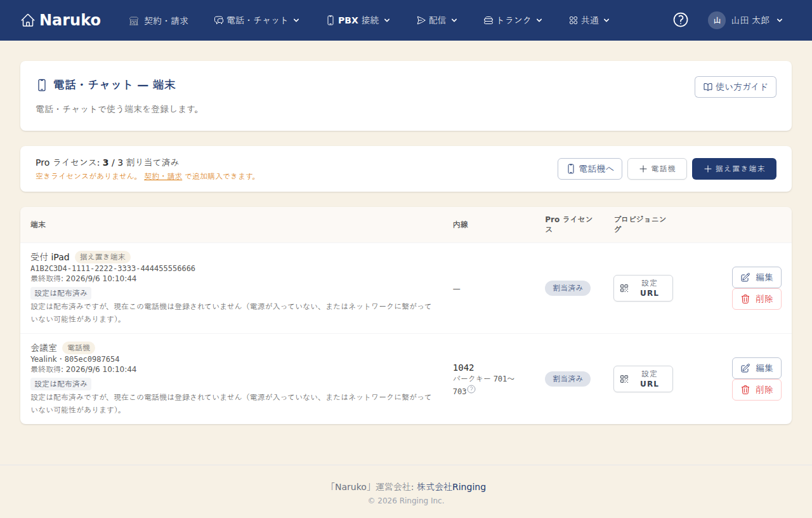Click edit pencil icon for 会議室
812x518 pixels.
pos(745,368)
